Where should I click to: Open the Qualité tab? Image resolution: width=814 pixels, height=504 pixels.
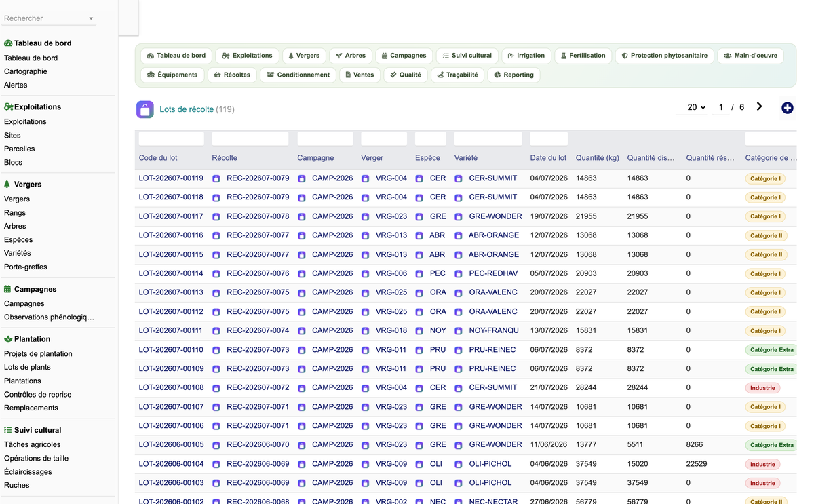point(406,75)
